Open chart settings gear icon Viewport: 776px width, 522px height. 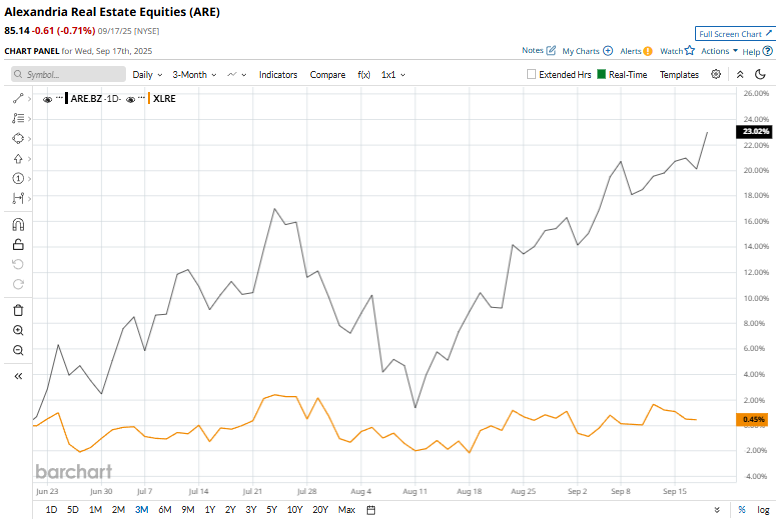tap(716, 74)
